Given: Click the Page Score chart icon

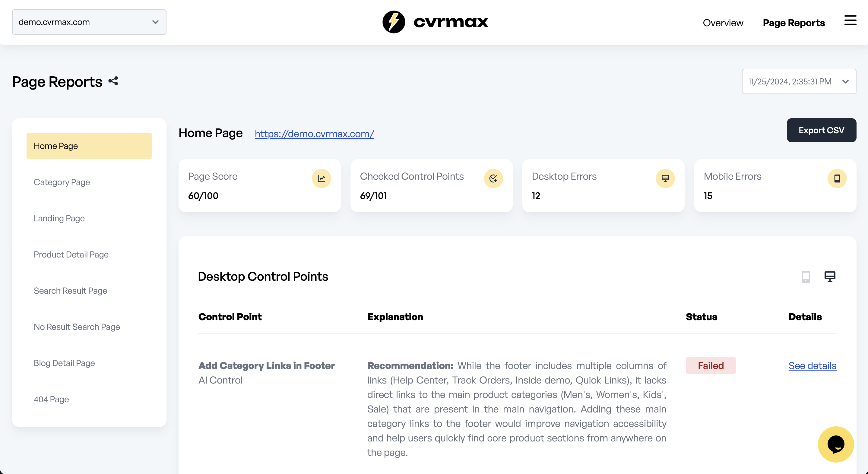Looking at the screenshot, I should click(x=322, y=179).
